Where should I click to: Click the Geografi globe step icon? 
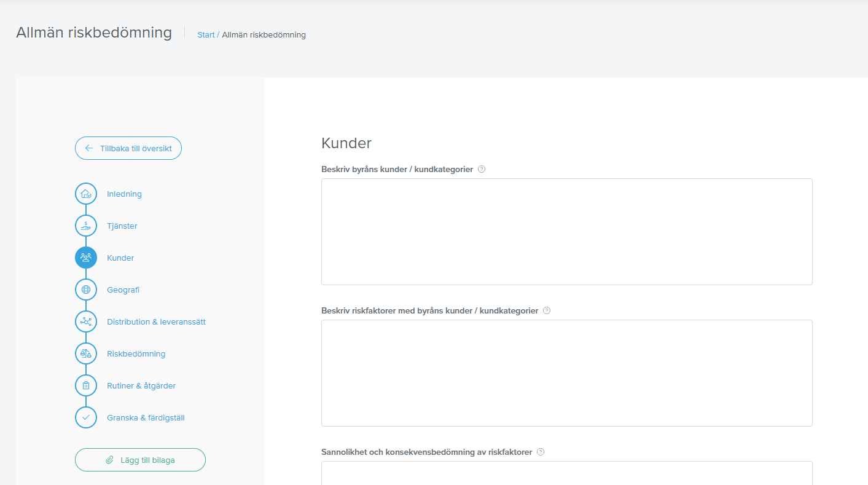click(86, 290)
